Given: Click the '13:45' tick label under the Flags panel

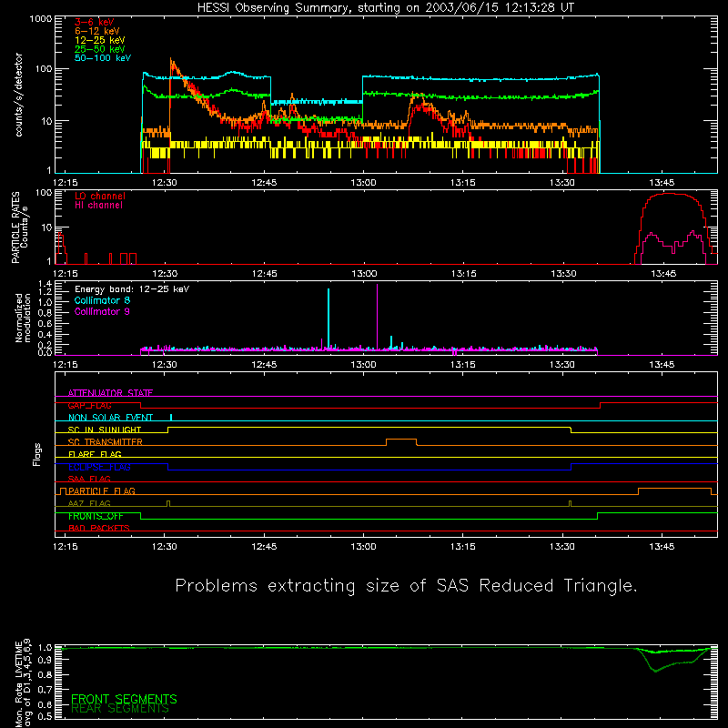Looking at the screenshot, I should (x=662, y=547).
